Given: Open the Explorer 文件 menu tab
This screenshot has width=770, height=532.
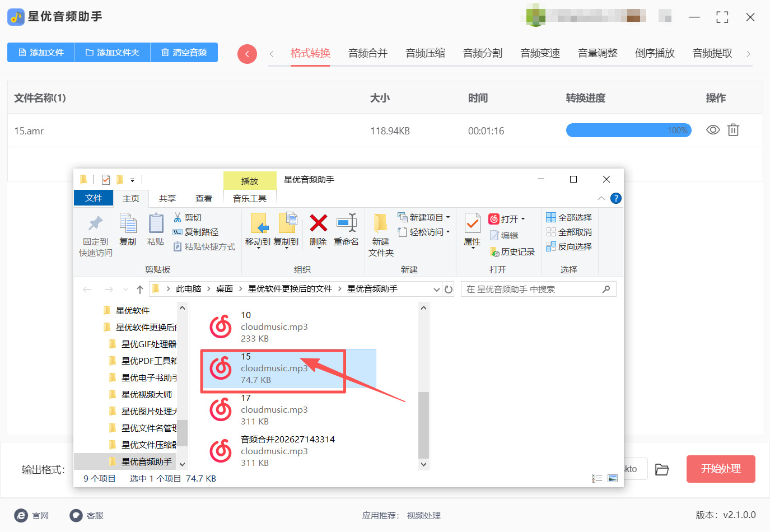Looking at the screenshot, I should coord(94,198).
